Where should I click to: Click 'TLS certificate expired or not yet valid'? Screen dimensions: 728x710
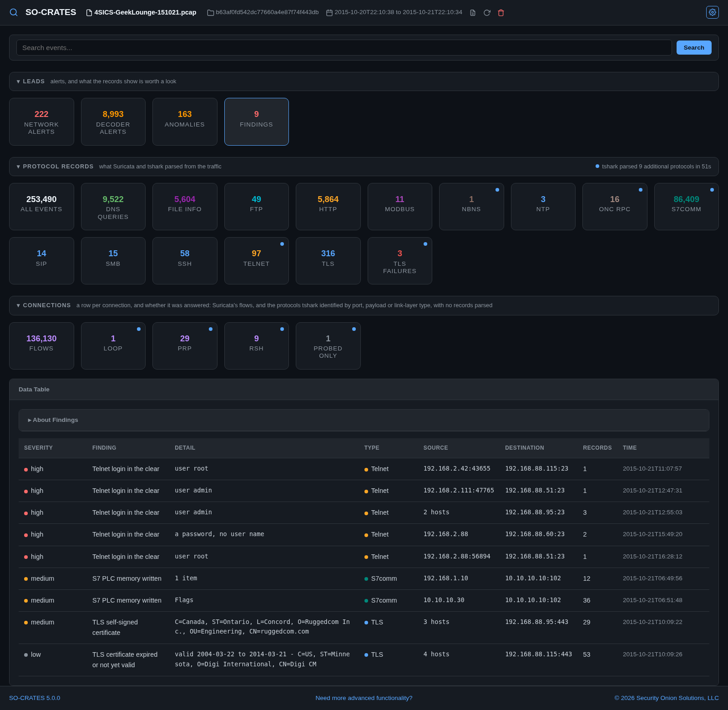click(x=125, y=659)
